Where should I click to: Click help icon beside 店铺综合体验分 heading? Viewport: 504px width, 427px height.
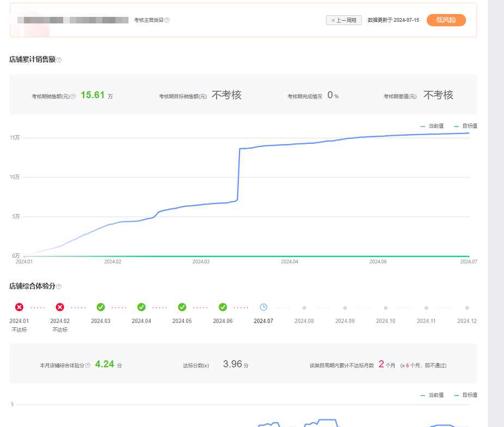click(x=59, y=286)
